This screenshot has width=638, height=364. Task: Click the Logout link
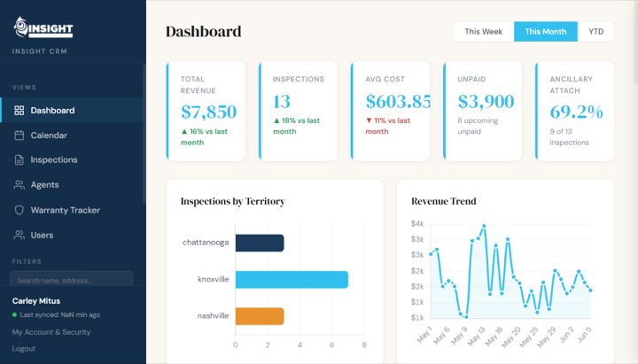[24, 349]
